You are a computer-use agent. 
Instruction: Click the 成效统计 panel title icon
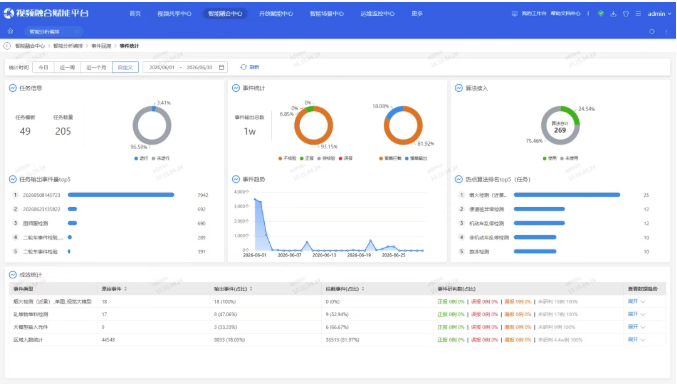(x=13, y=275)
